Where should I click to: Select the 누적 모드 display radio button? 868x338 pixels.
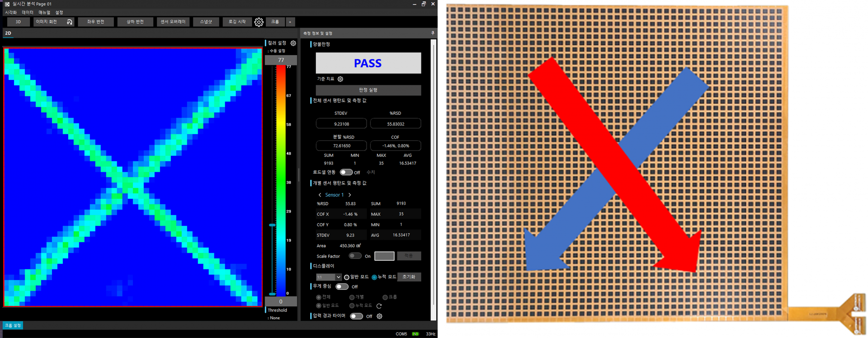click(x=374, y=277)
